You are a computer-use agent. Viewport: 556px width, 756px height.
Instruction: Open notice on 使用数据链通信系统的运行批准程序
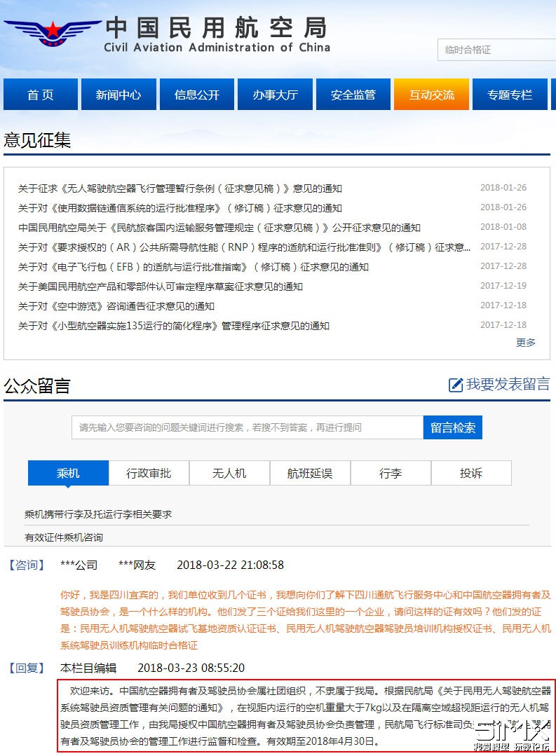[180, 208]
